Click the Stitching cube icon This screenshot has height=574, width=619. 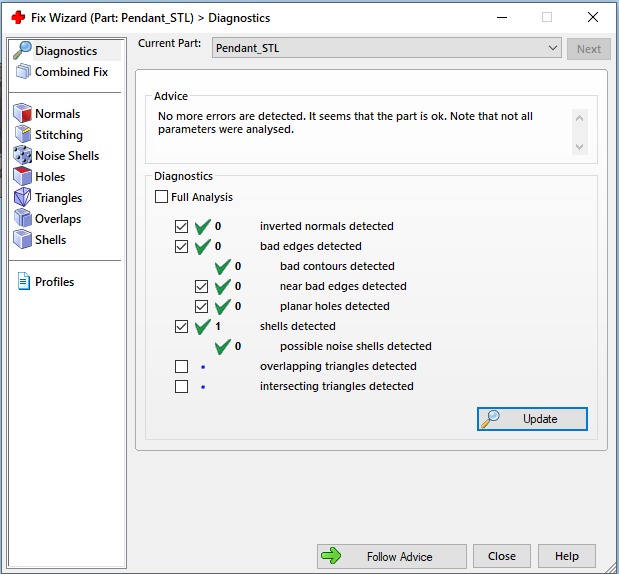[x=23, y=134]
